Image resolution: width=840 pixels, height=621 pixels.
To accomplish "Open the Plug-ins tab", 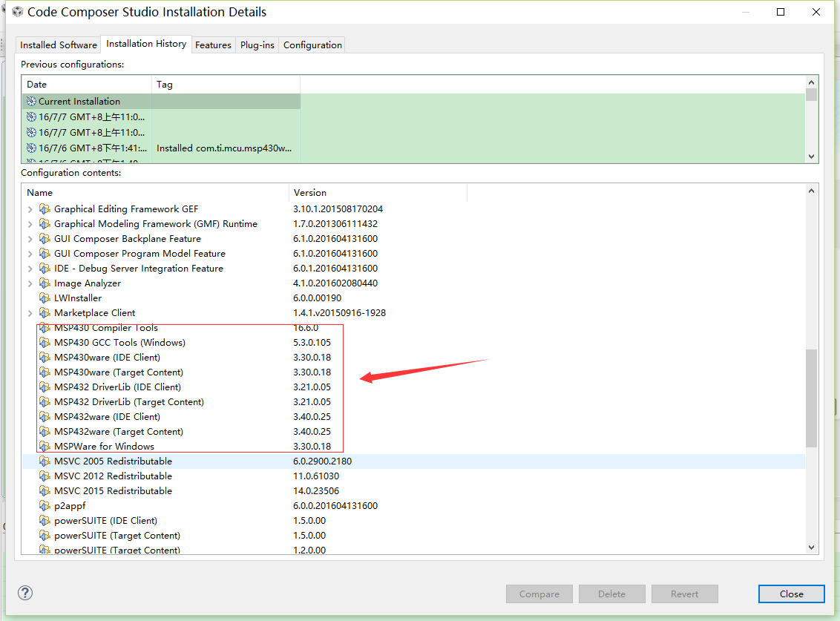I will pos(257,45).
